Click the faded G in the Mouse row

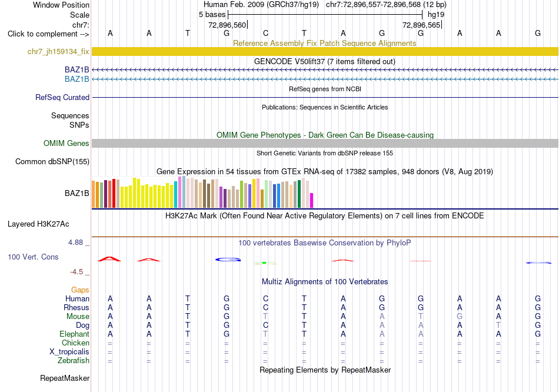click(x=460, y=317)
